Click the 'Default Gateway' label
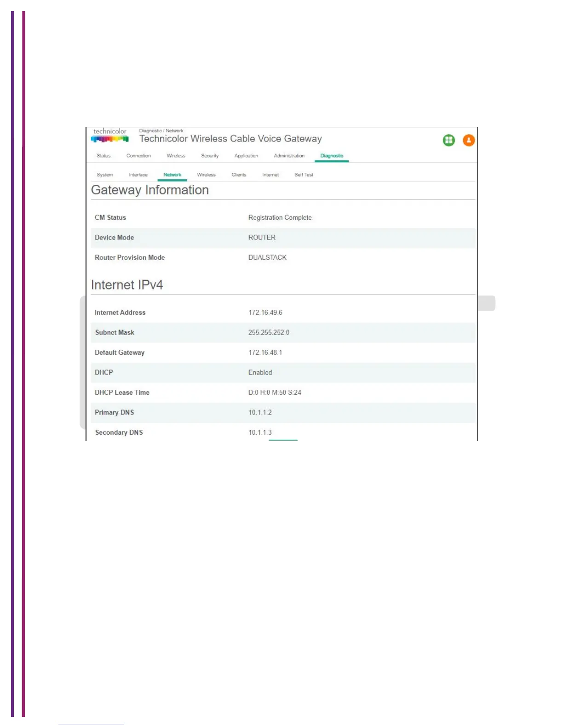Screen dimensions: 563x728 point(120,353)
